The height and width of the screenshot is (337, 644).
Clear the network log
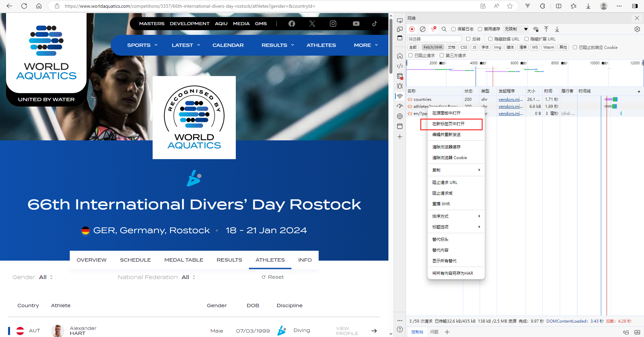pos(423,29)
